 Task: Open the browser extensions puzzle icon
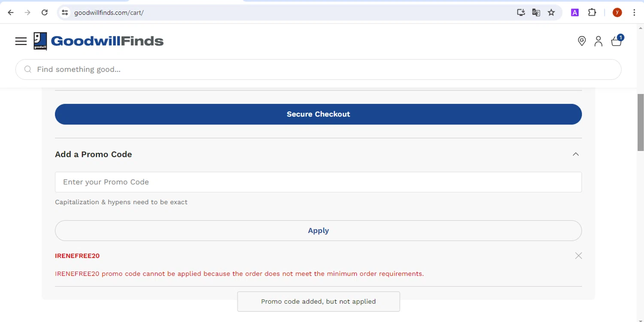(592, 12)
